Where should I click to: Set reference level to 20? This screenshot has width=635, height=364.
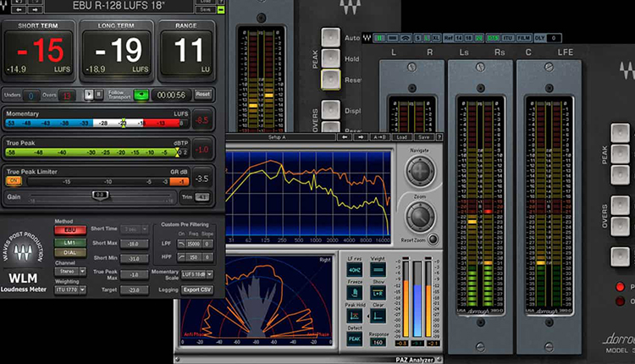point(478,38)
